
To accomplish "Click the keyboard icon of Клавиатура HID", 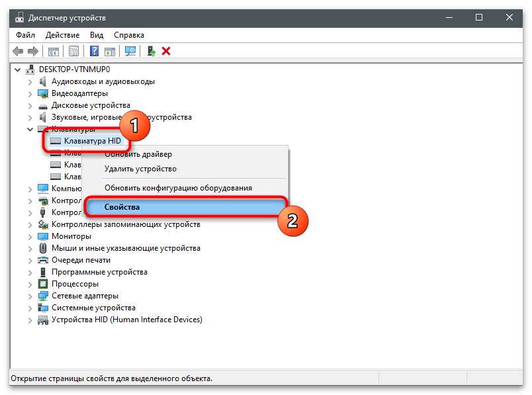I will tap(56, 141).
